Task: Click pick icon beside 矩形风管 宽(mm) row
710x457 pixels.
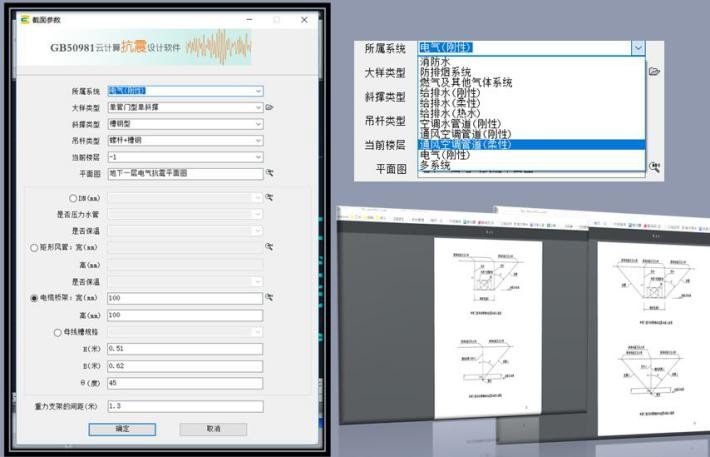Action: click(x=269, y=247)
